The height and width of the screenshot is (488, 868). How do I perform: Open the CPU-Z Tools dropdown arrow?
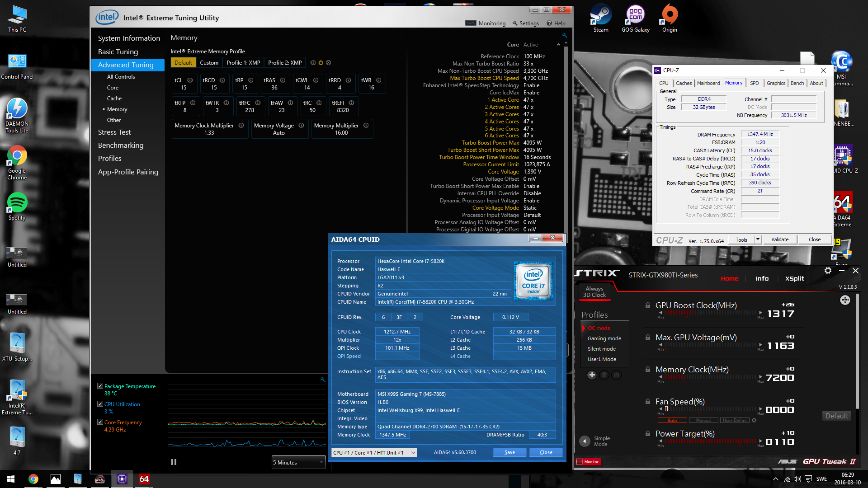tap(758, 239)
